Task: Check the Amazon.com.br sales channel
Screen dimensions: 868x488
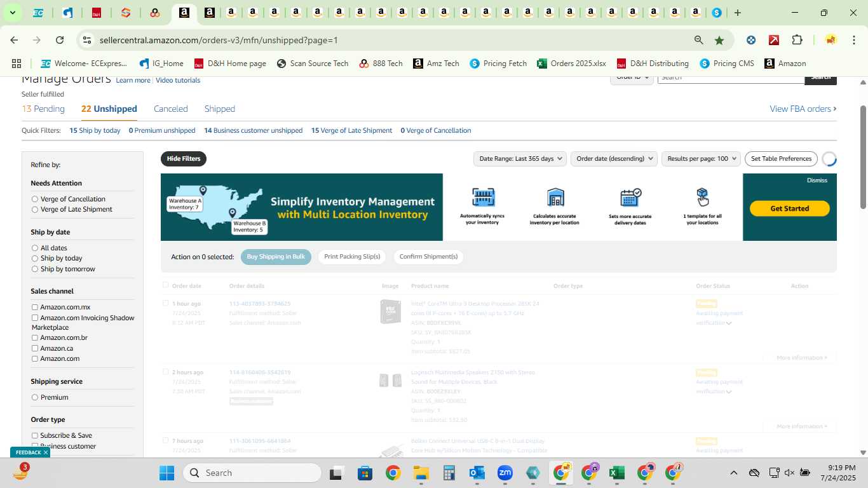Action: pos(35,337)
